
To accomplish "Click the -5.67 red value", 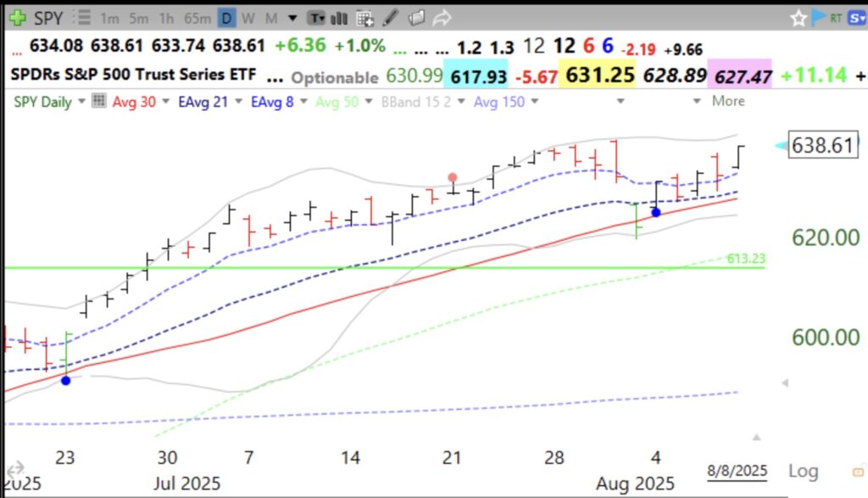I will [x=536, y=77].
